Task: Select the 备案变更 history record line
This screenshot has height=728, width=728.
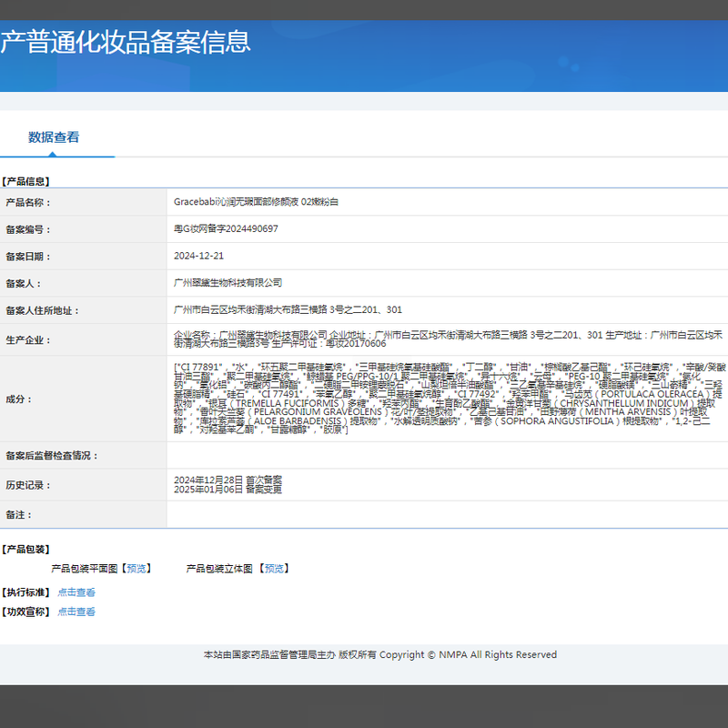Action: [227, 490]
